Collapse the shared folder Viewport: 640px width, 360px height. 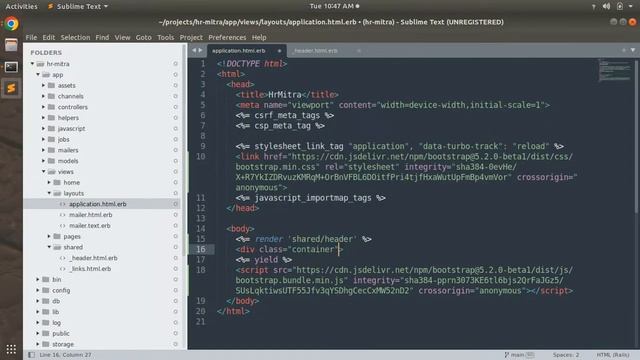pos(49,247)
